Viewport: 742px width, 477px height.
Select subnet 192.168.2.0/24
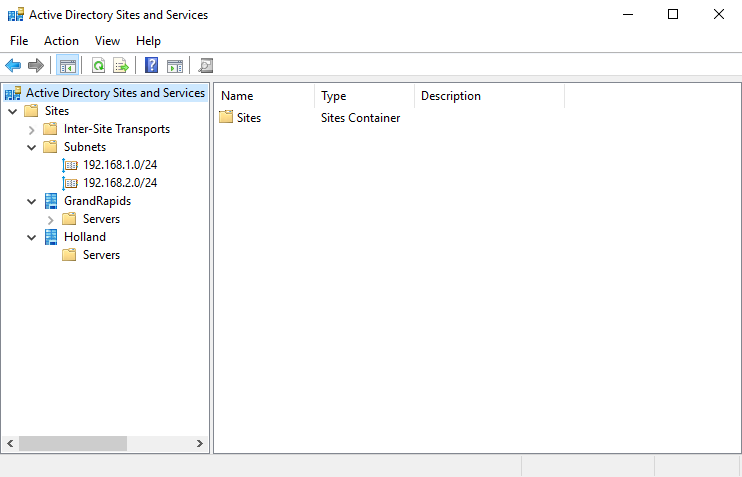(120, 183)
